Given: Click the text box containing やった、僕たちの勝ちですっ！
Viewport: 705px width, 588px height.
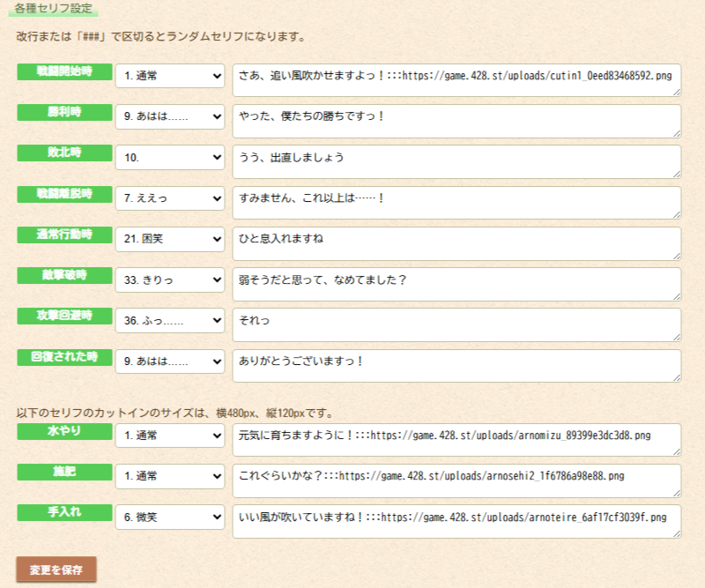Looking at the screenshot, I should [x=456, y=121].
